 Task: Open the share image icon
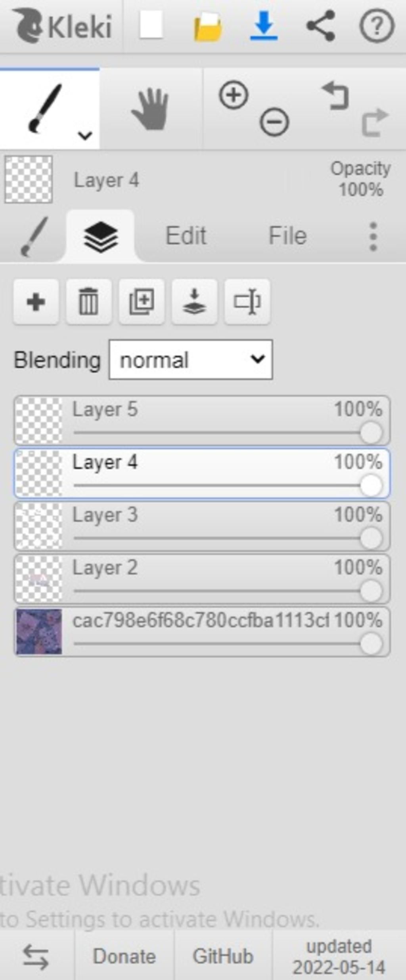coord(321,26)
